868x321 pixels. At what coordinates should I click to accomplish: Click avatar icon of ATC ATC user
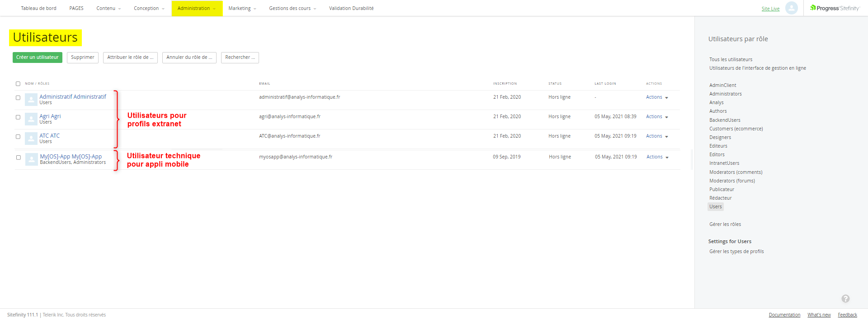31,139
